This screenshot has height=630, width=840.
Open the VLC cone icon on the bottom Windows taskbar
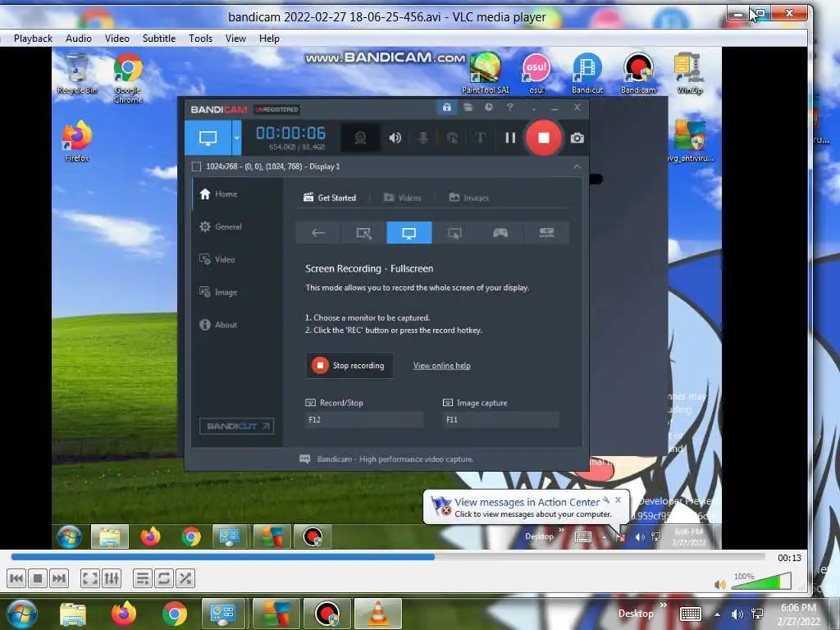pyautogui.click(x=378, y=614)
